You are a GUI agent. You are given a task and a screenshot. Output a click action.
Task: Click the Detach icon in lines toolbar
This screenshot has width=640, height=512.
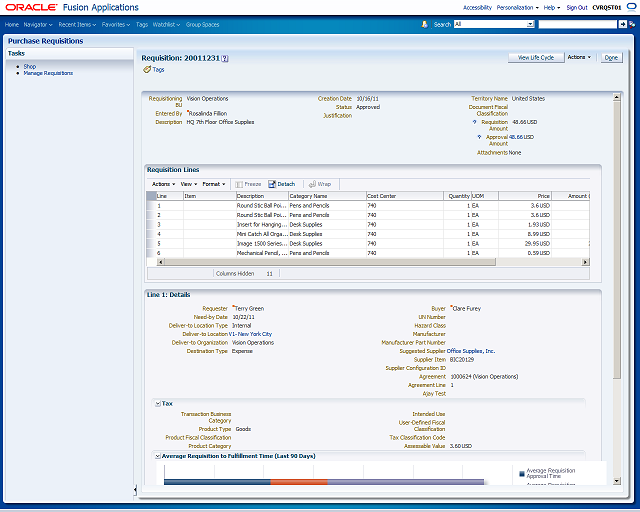coord(272,184)
